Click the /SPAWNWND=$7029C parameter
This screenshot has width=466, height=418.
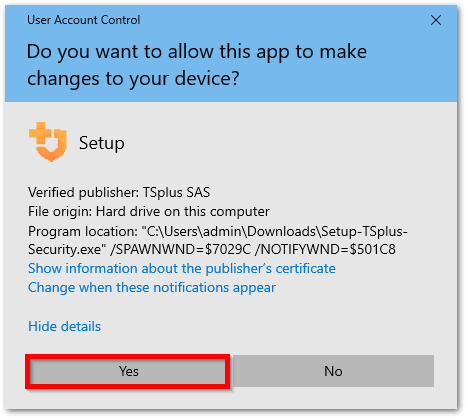pos(180,249)
